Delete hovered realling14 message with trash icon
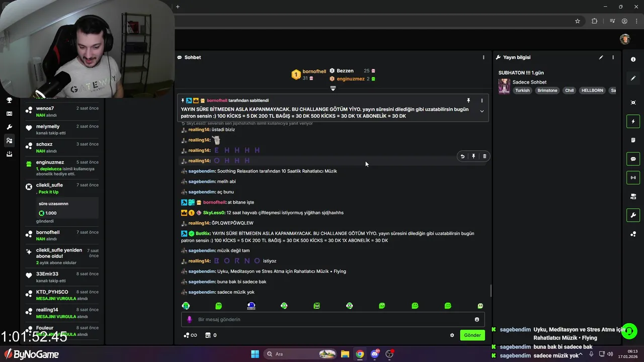The height and width of the screenshot is (362, 644). click(x=485, y=156)
